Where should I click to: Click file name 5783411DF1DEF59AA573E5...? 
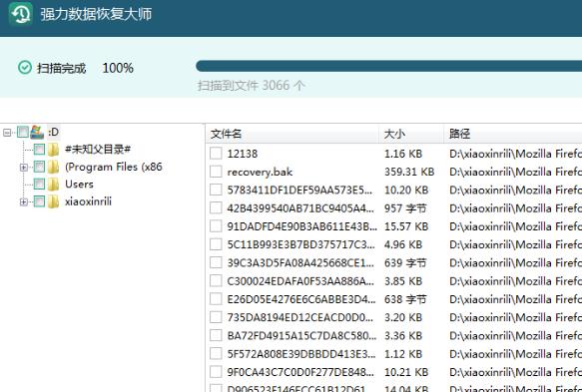[299, 190]
